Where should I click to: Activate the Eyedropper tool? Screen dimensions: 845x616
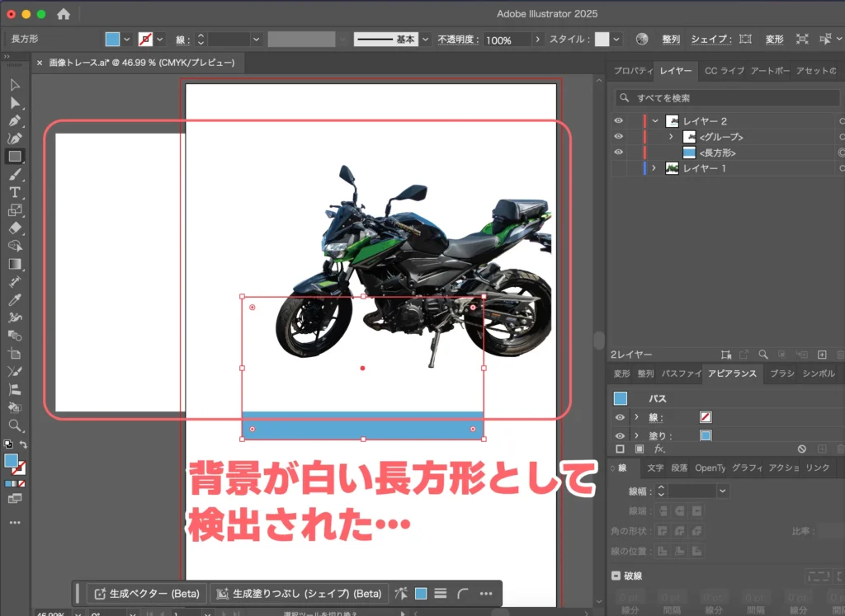(15, 299)
